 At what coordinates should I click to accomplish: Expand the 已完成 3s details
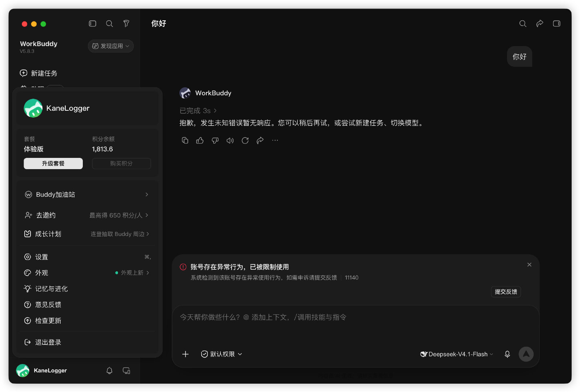pos(198,111)
